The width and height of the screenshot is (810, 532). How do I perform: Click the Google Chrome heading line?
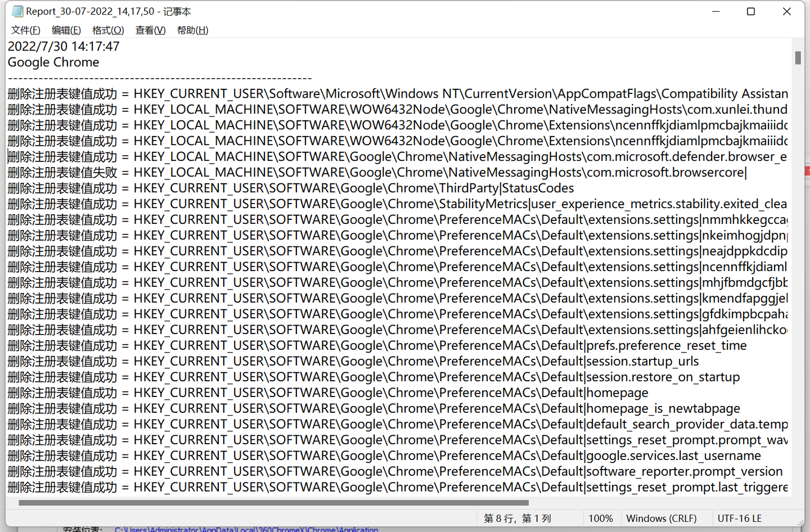53,62
